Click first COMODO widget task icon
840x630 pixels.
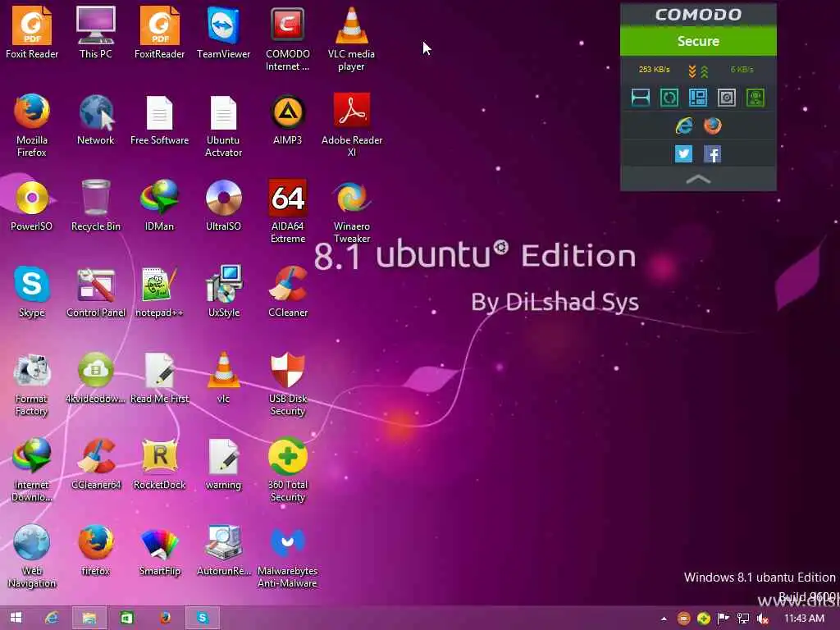(x=640, y=98)
